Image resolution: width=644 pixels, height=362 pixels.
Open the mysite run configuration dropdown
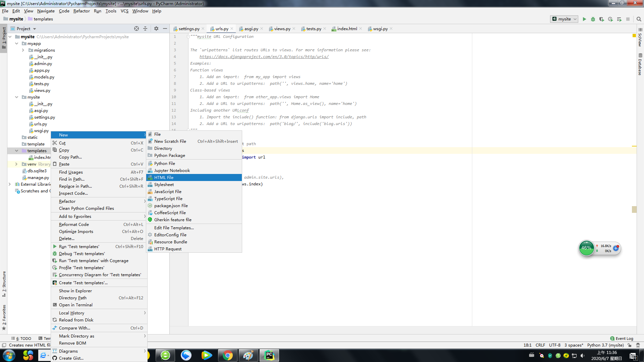564,19
